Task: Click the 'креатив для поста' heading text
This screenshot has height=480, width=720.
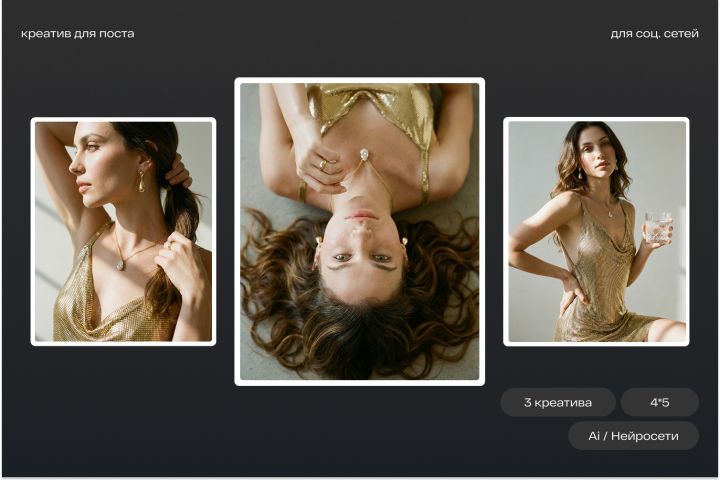Action: tap(78, 34)
